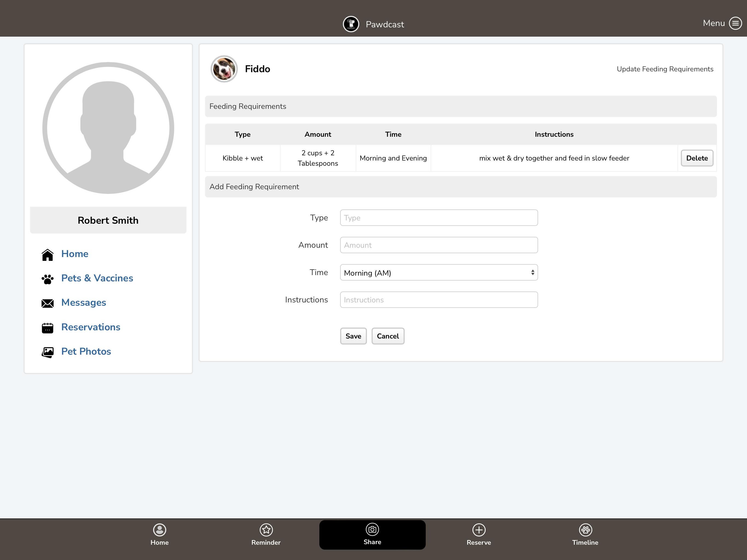The width and height of the screenshot is (747, 560).
Task: Go to Pets & Vaccines
Action: (x=97, y=278)
